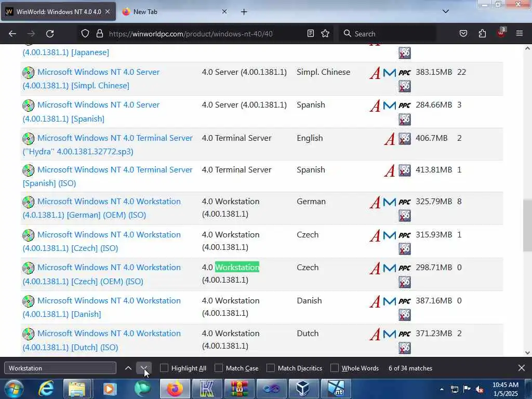Click scrollbar up arrow
Viewport: 532px width, 399px height.
point(527,48)
